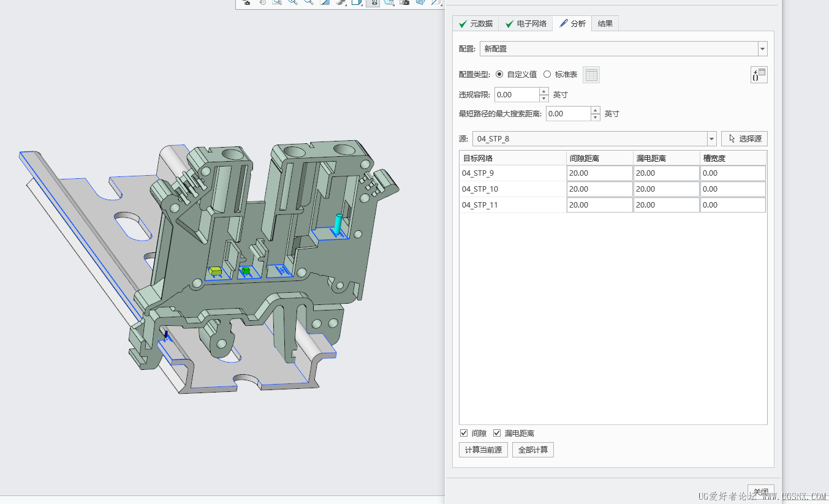Edit 间隙距离 value for 04_STP_9
The image size is (829, 504).
click(x=600, y=173)
